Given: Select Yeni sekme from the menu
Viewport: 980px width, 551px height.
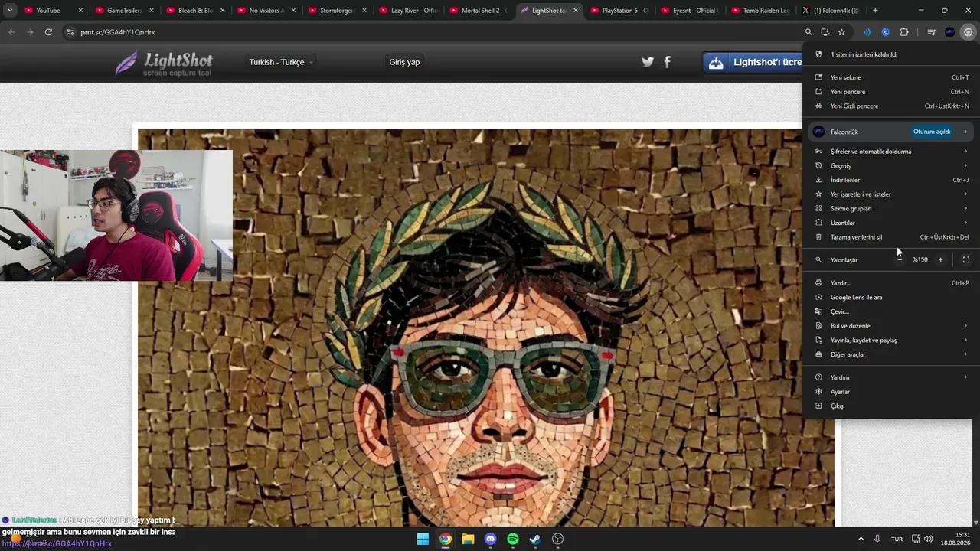Looking at the screenshot, I should point(891,77).
